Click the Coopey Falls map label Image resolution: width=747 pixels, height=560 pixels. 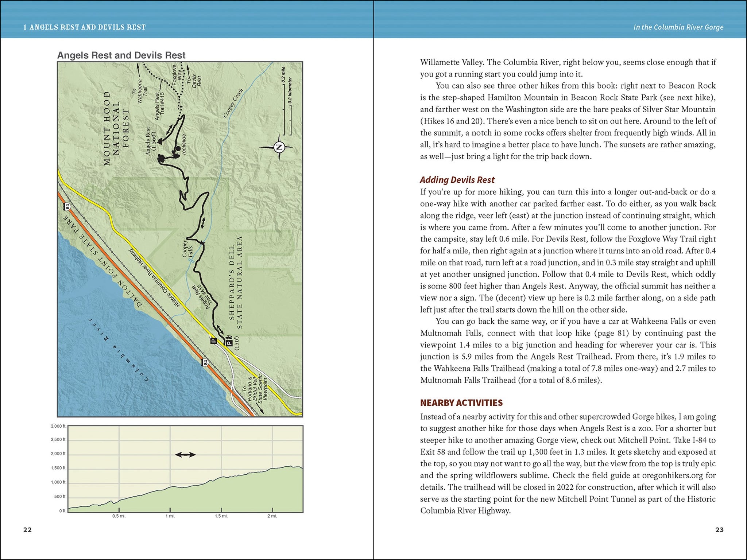(x=187, y=249)
